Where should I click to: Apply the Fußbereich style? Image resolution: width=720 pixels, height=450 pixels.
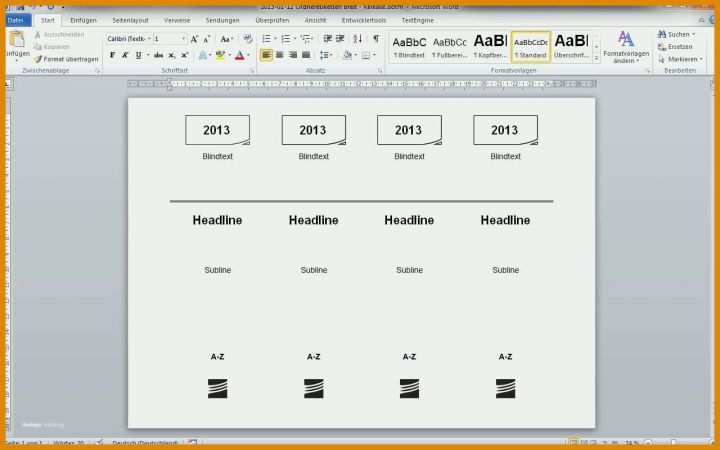coord(450,46)
